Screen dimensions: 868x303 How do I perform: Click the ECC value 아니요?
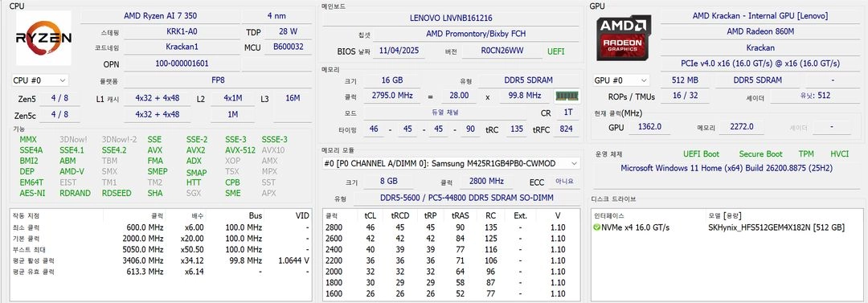coord(565,181)
